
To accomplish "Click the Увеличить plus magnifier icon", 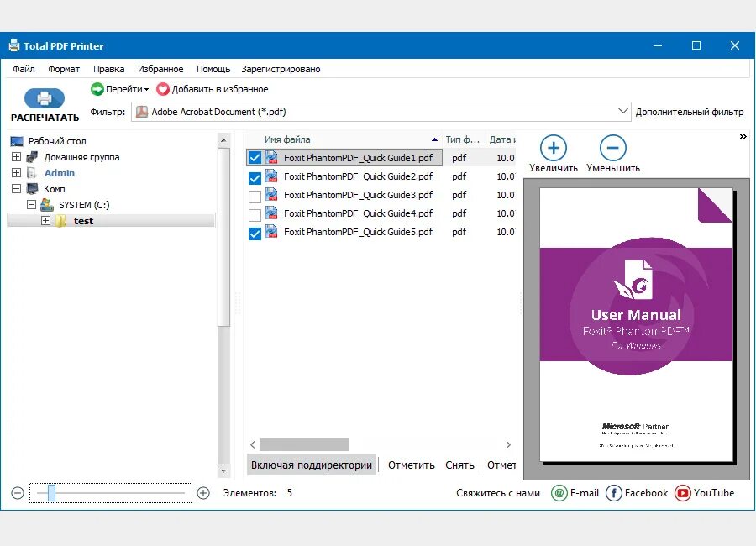I will 553,148.
